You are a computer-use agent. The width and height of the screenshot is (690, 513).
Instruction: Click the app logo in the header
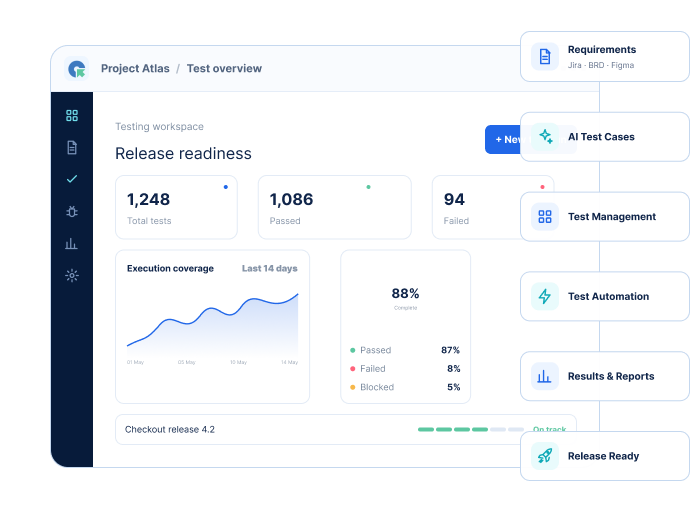(77, 69)
